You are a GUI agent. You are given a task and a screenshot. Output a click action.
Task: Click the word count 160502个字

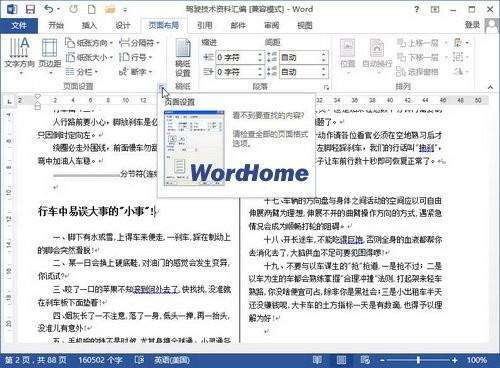click(x=100, y=360)
